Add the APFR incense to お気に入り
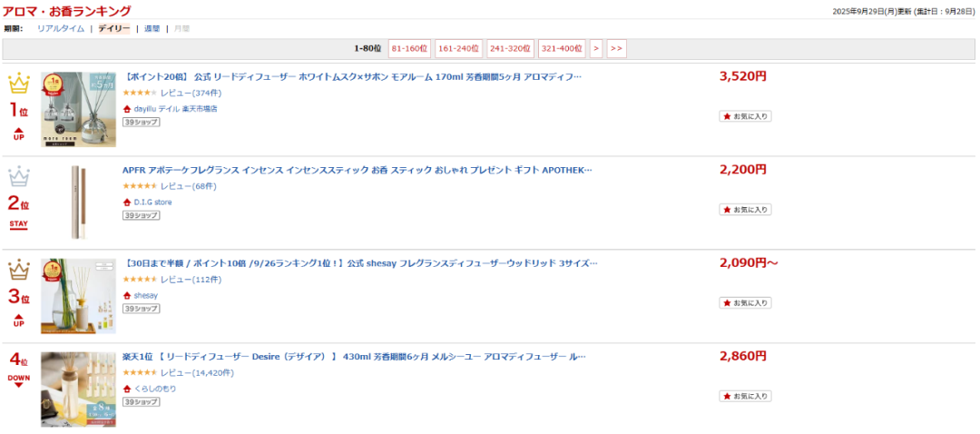The image size is (980, 434). pos(745,210)
